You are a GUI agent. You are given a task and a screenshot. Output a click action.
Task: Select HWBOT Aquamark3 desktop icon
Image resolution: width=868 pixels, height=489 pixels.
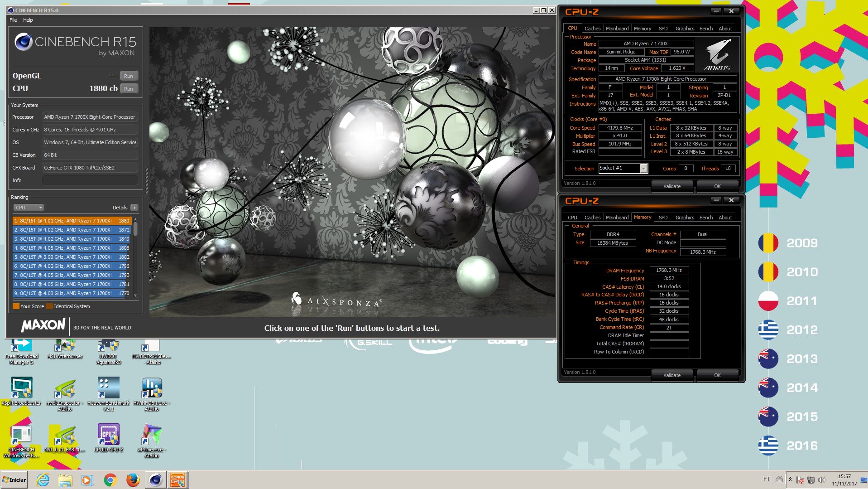pyautogui.click(x=108, y=352)
